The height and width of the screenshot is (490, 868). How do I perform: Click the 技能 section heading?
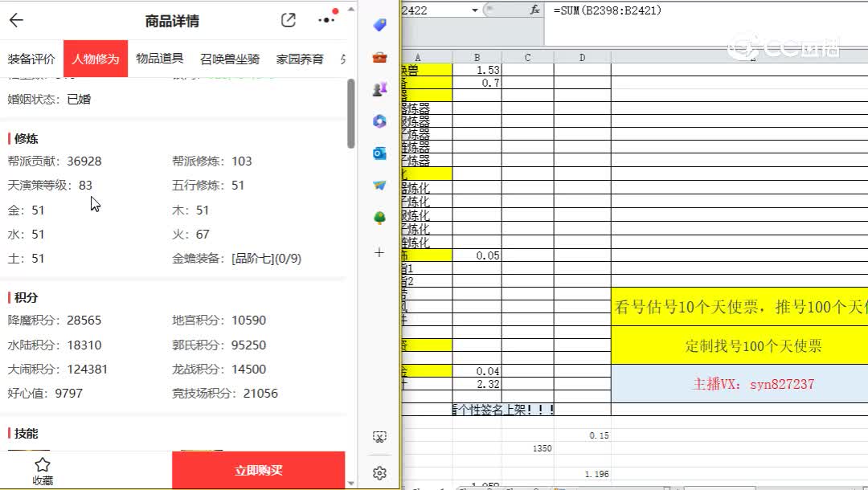26,434
